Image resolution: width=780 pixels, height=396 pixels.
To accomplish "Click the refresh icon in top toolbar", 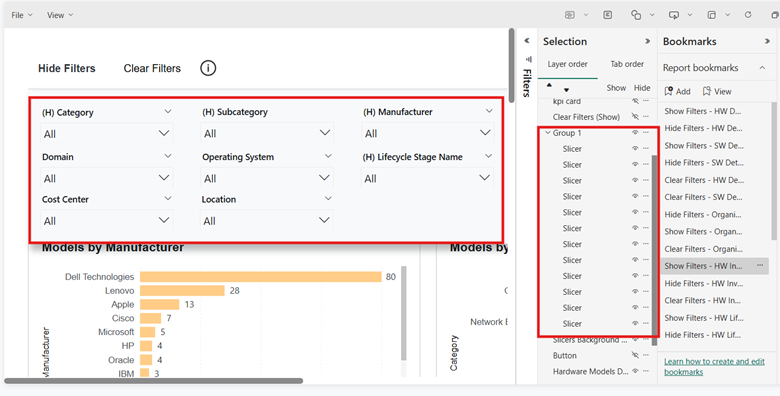I will pos(748,15).
